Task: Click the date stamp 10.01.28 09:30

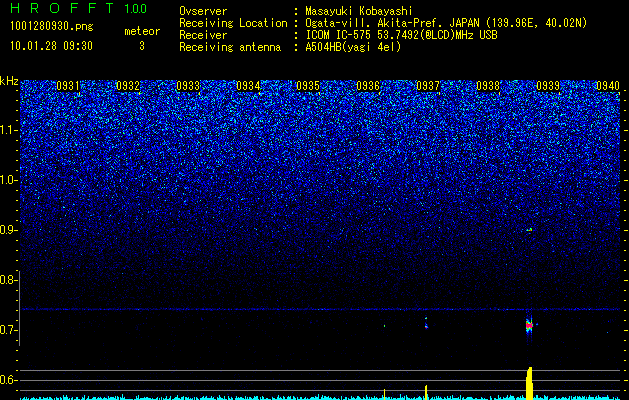Action: click(51, 46)
